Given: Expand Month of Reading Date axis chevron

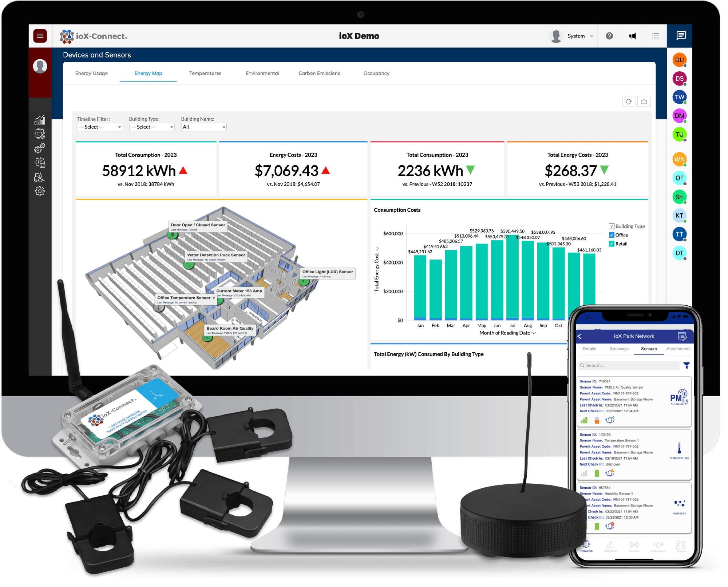Looking at the screenshot, I should 534,333.
